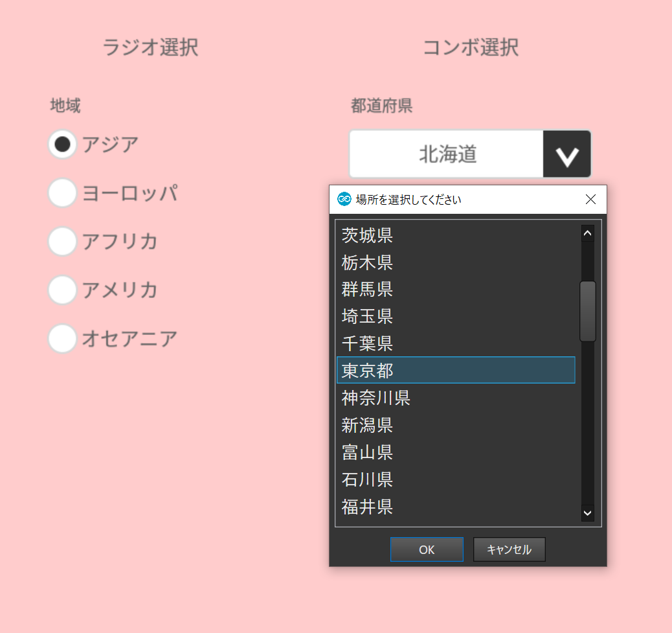Click the list scrollbar thumb
This screenshot has height=633, width=672.
(588, 312)
